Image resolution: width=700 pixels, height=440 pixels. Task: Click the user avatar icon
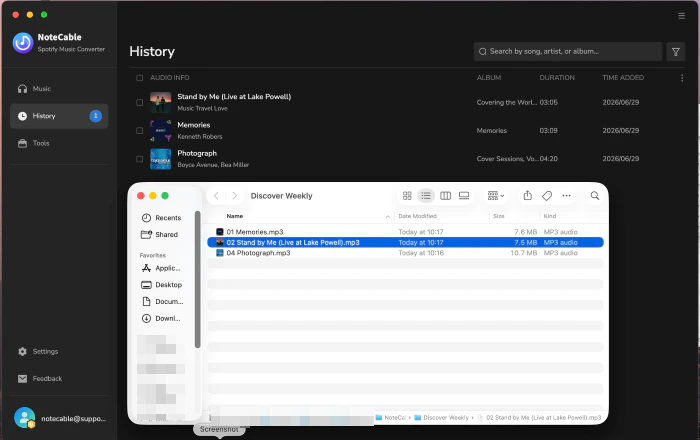pos(25,418)
